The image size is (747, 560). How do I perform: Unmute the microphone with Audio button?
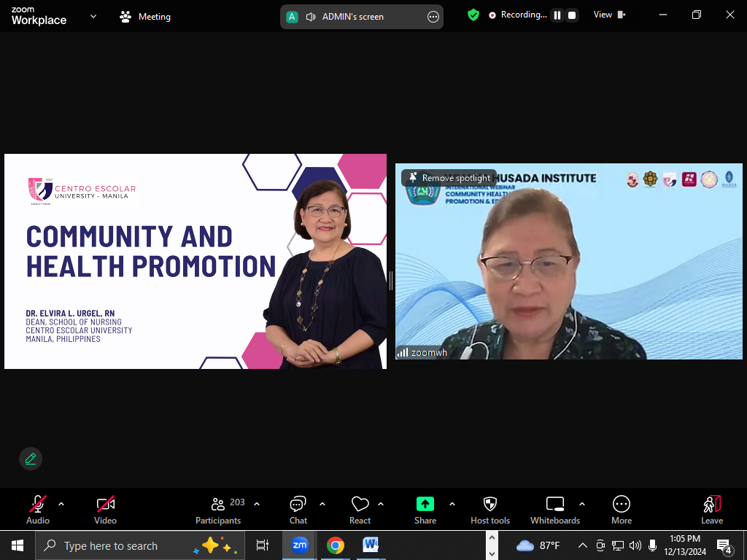pos(38,510)
